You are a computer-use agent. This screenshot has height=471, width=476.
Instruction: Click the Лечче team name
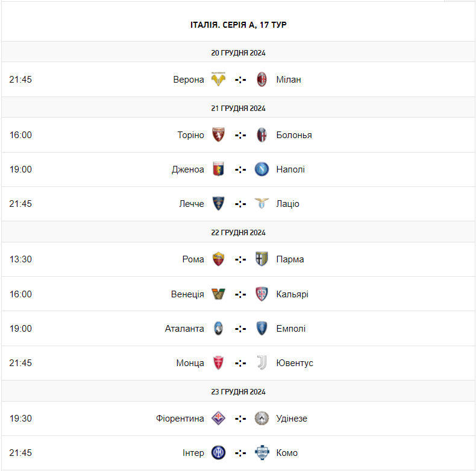(192, 204)
